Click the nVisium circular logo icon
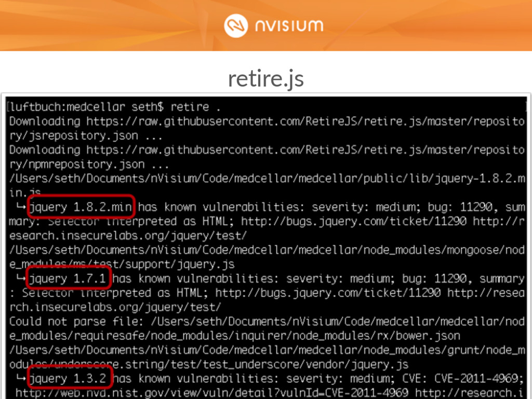The height and width of the screenshot is (399, 532). click(x=236, y=25)
